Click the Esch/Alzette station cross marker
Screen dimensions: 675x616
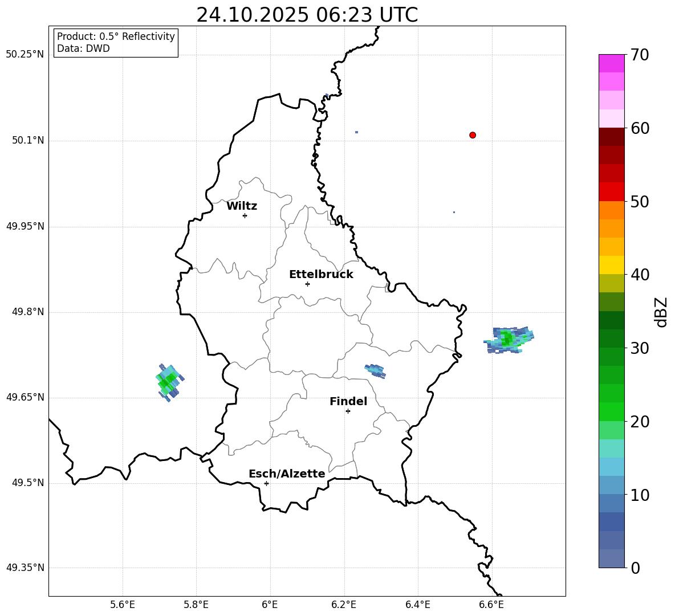(266, 483)
